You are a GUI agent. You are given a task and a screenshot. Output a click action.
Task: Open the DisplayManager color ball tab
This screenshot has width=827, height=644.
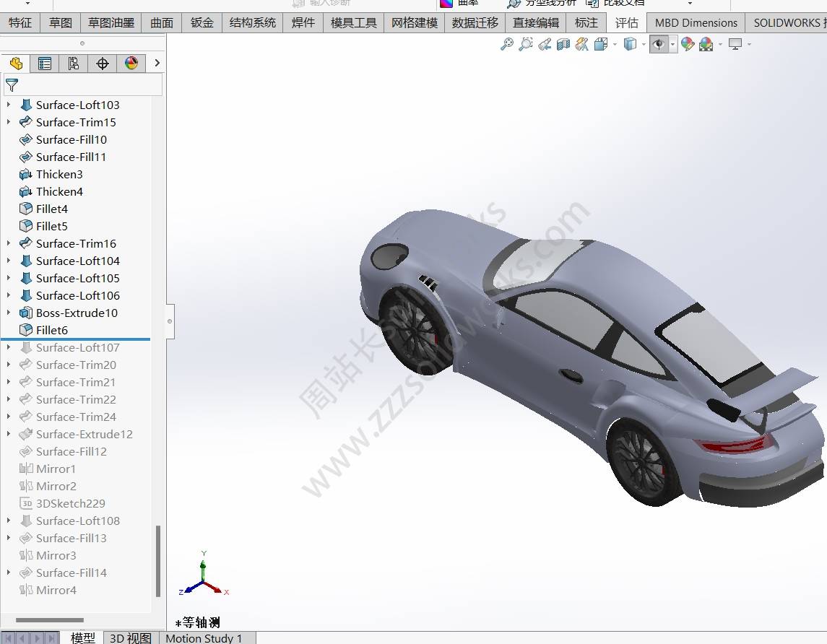(x=131, y=64)
